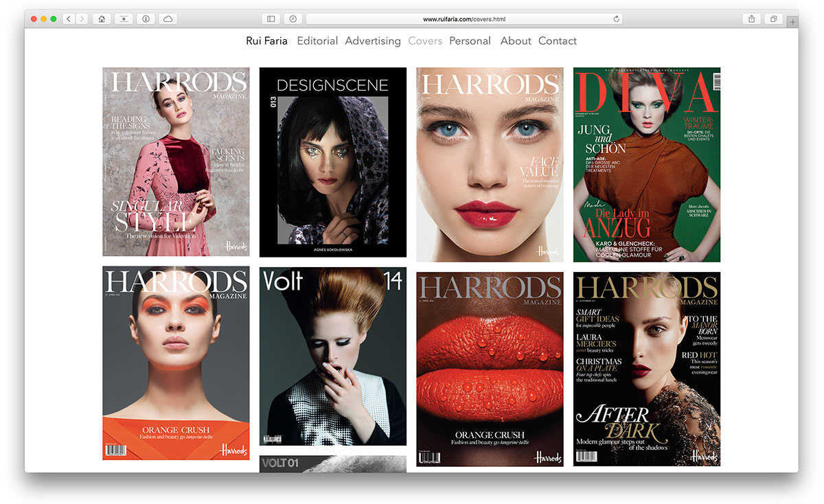
Task: Minimize Safari with the yellow button
Action: click(x=44, y=19)
